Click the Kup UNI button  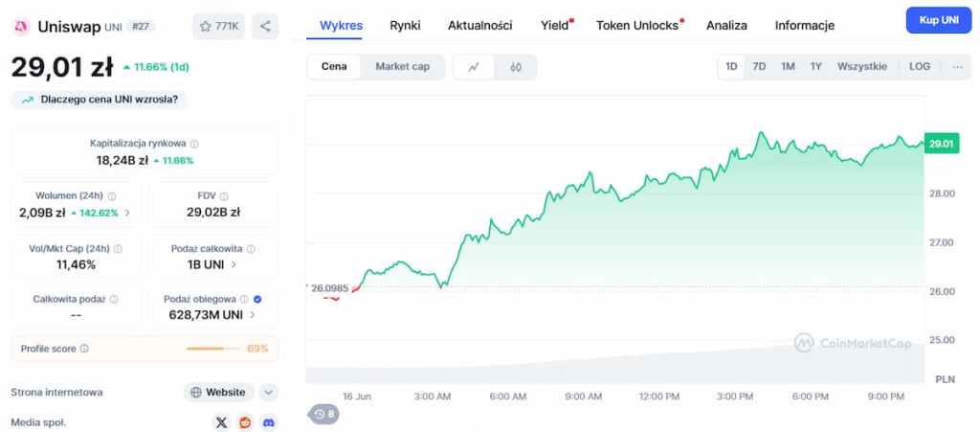coord(939,20)
